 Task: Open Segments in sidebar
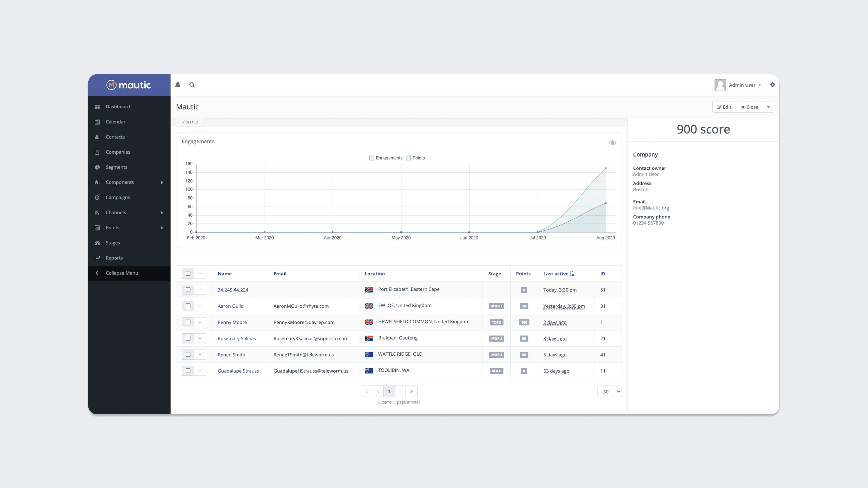129,167
